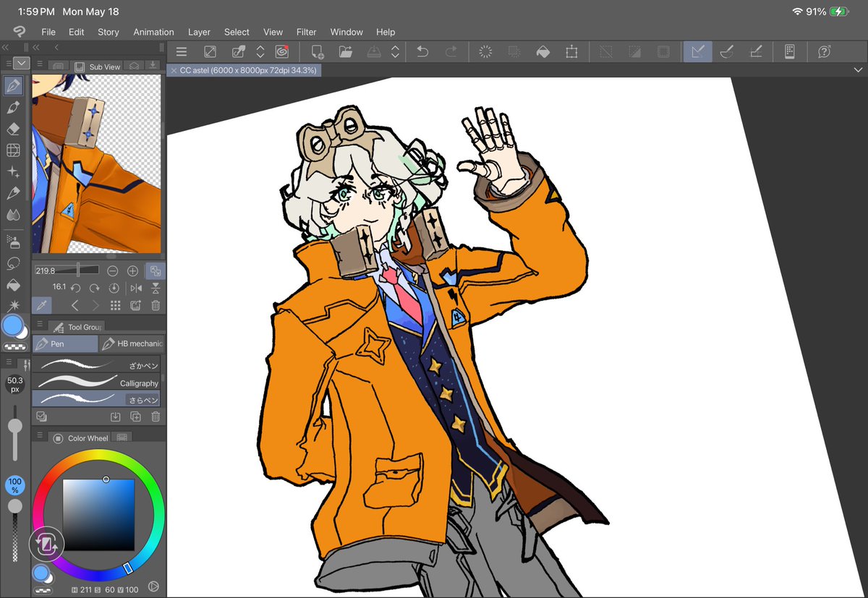This screenshot has width=868, height=598.
Task: Click the main blue color swatch
Action: click(12, 325)
